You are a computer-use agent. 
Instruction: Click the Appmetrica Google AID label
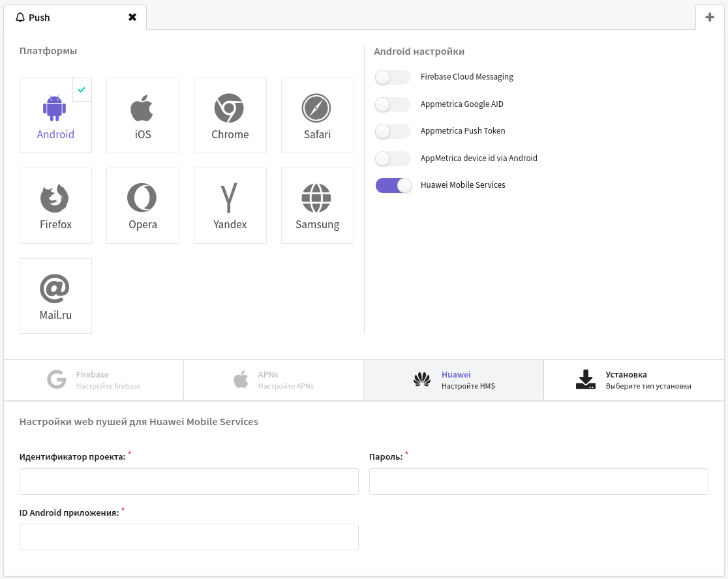point(462,104)
